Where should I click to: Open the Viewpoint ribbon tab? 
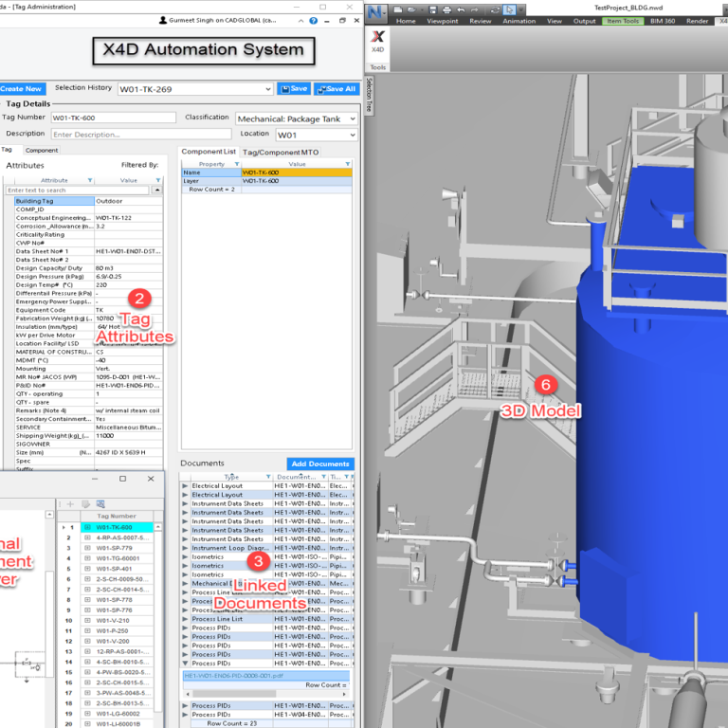[x=443, y=21]
